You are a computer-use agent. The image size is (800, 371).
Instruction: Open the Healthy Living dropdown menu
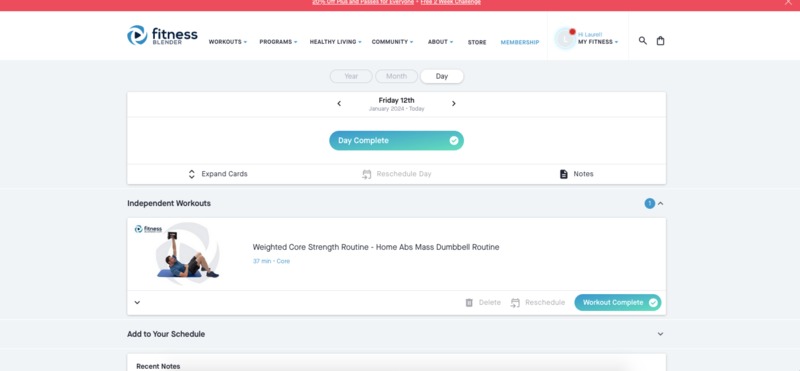pyautogui.click(x=335, y=42)
